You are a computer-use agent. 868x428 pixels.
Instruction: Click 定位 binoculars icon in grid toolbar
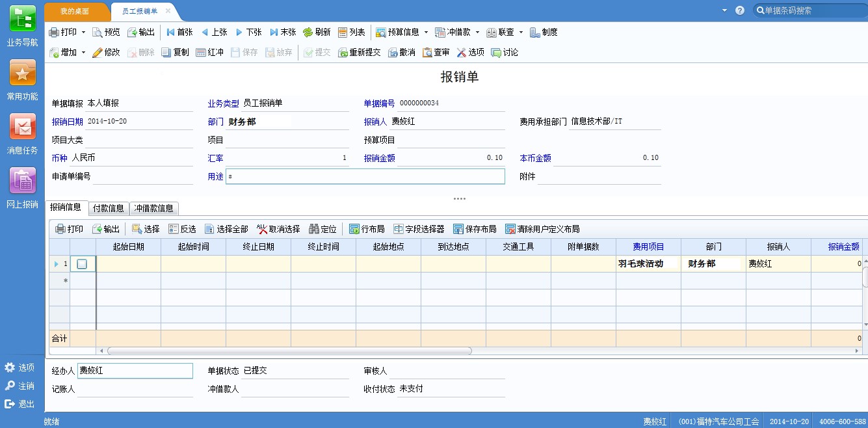[x=322, y=230]
